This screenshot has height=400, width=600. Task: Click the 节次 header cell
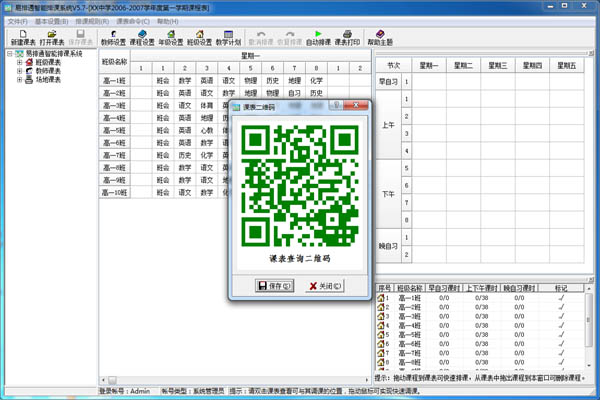(x=394, y=65)
